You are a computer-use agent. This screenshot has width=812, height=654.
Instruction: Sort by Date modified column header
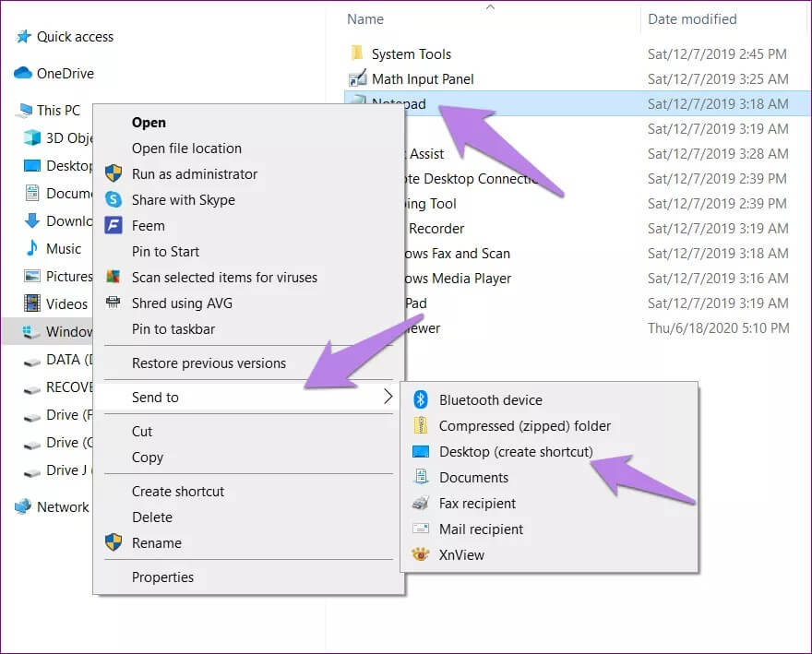click(692, 19)
